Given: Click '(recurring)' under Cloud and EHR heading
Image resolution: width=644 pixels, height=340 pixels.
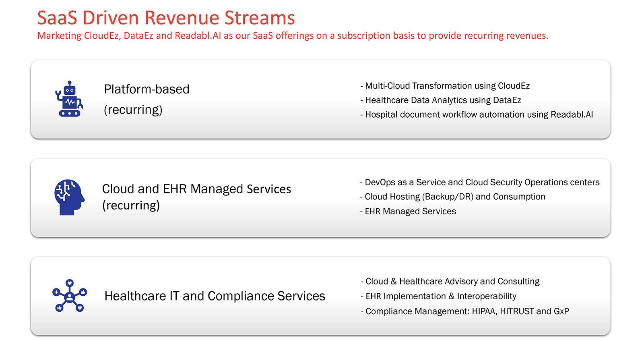Looking at the screenshot, I should coord(131,205).
